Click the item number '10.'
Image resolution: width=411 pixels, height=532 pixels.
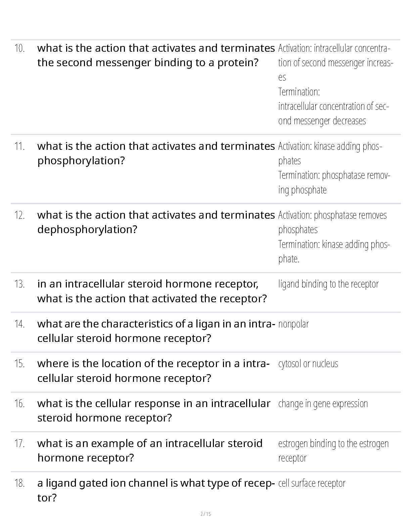point(20,48)
